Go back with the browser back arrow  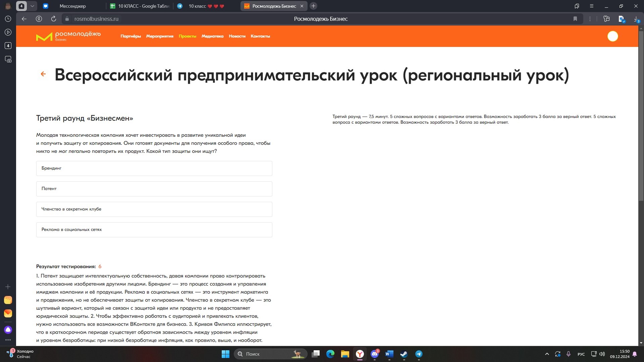(24, 19)
